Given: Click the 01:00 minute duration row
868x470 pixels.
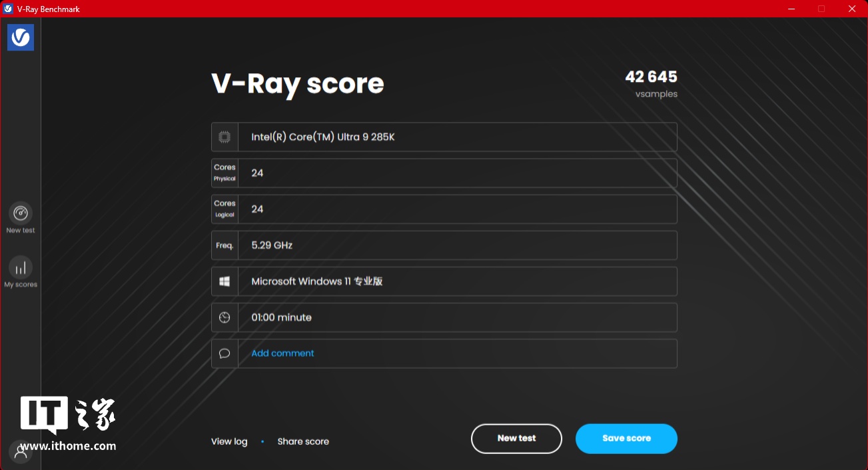Looking at the screenshot, I should click(x=457, y=318).
